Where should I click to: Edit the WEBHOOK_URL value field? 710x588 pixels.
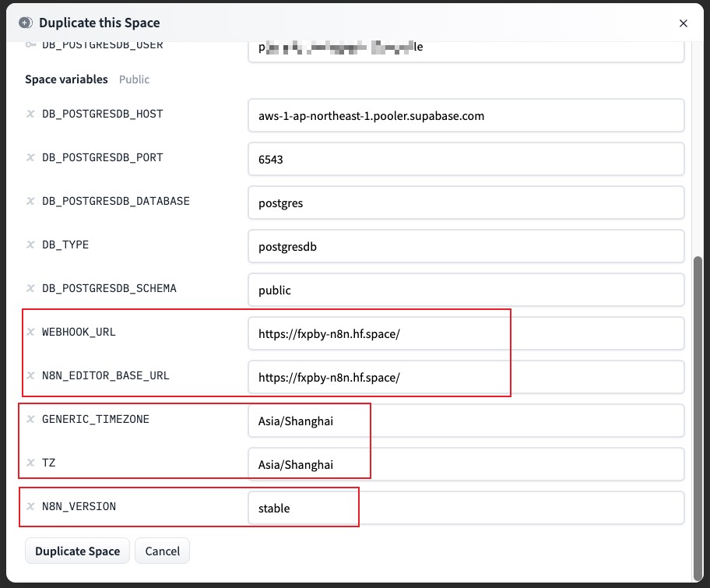[466, 333]
